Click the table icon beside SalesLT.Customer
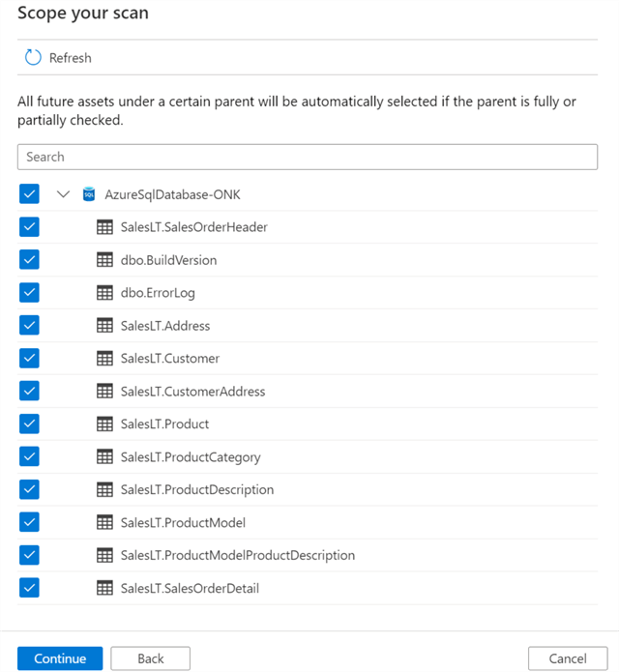Image resolution: width=619 pixels, height=672 pixels. coord(105,359)
